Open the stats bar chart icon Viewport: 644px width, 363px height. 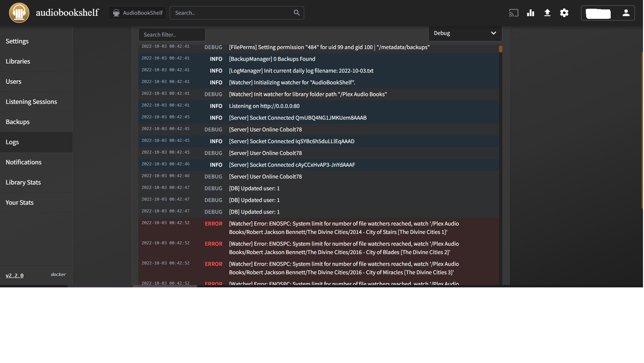point(531,13)
